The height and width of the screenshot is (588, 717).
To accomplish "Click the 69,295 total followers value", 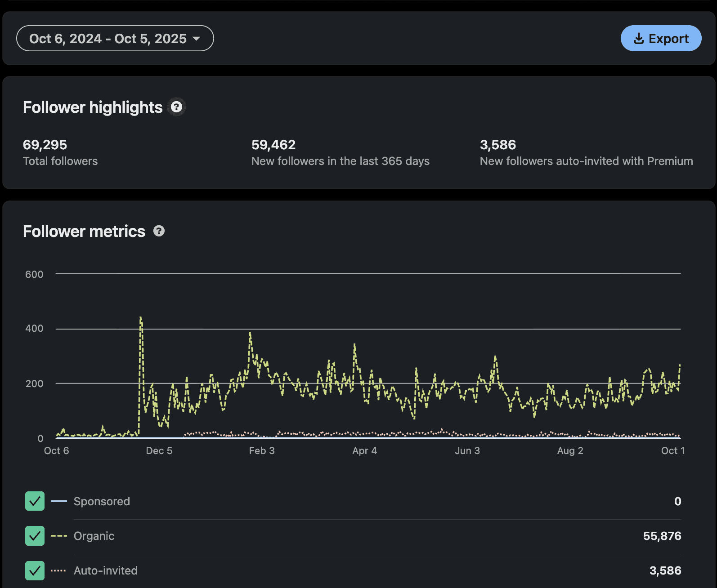I will pos(45,145).
